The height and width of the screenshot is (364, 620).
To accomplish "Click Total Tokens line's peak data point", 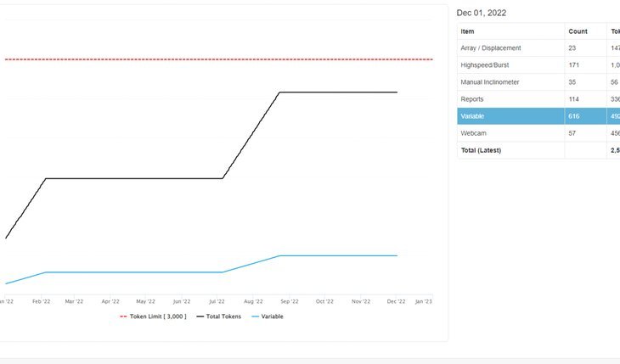I will [x=279, y=92].
